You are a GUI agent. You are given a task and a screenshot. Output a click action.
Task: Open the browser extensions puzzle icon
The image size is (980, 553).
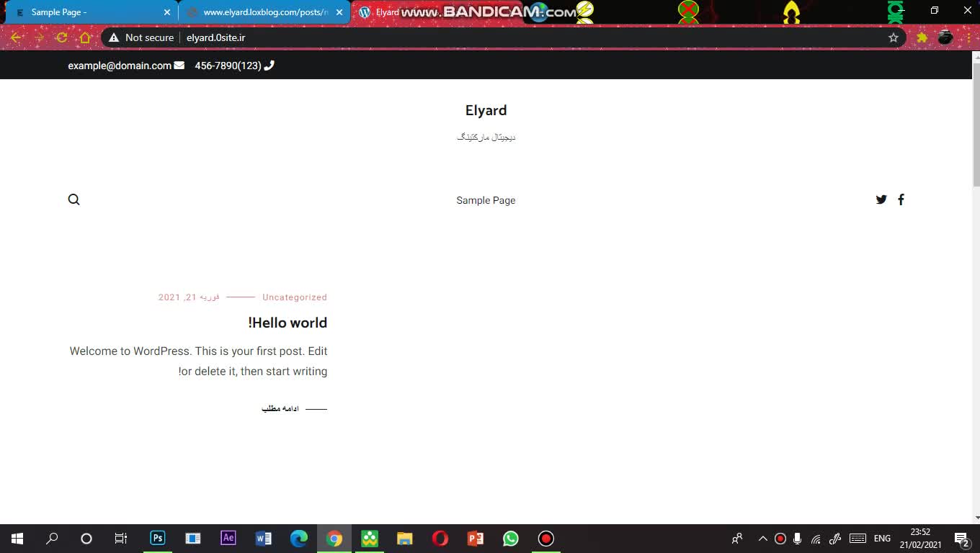click(922, 37)
